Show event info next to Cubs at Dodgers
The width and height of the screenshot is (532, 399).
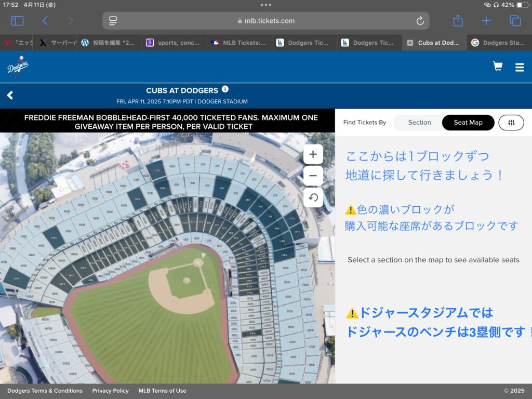coord(225,89)
